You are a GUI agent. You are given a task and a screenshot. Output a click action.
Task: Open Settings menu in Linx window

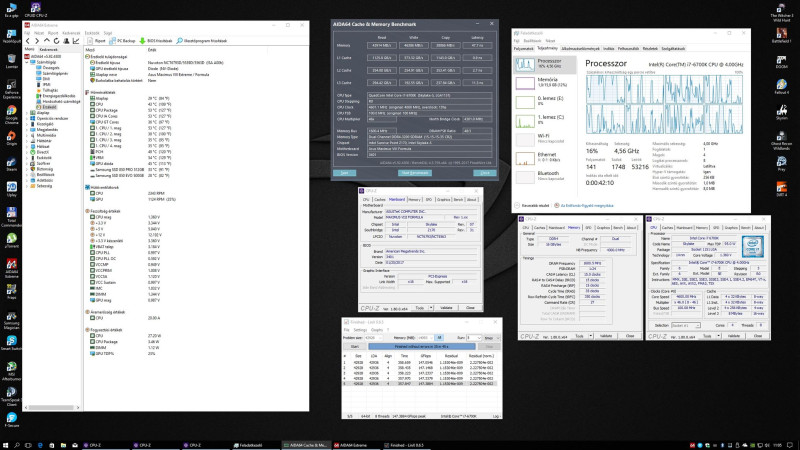pos(360,330)
